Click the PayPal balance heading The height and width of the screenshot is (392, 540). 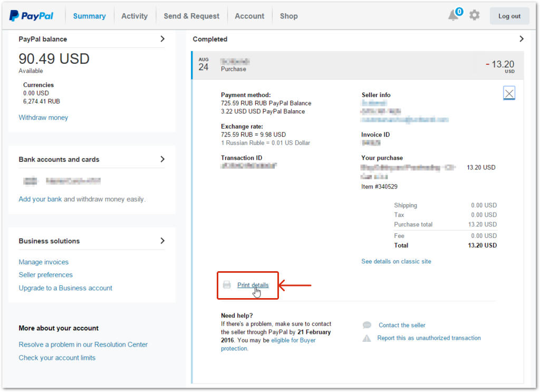point(43,39)
